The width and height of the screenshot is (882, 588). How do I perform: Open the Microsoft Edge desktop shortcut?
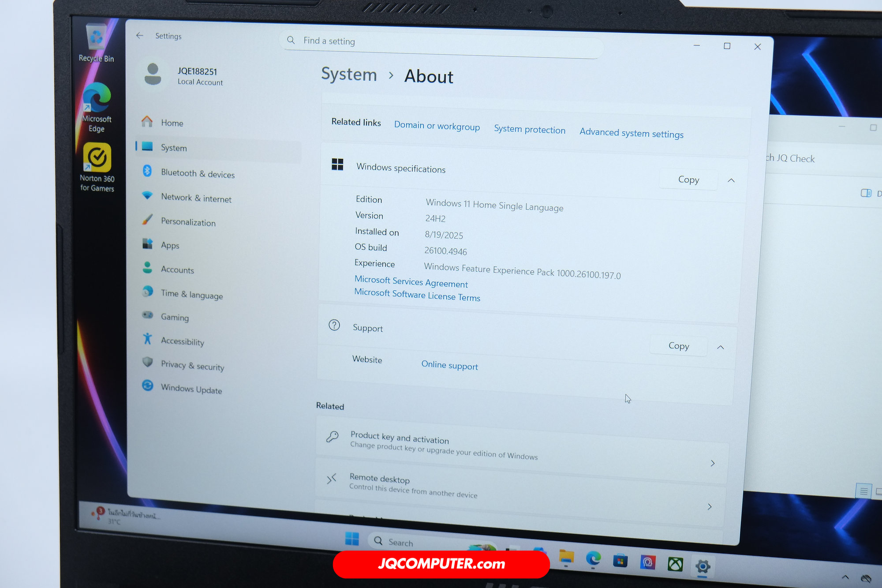(97, 107)
